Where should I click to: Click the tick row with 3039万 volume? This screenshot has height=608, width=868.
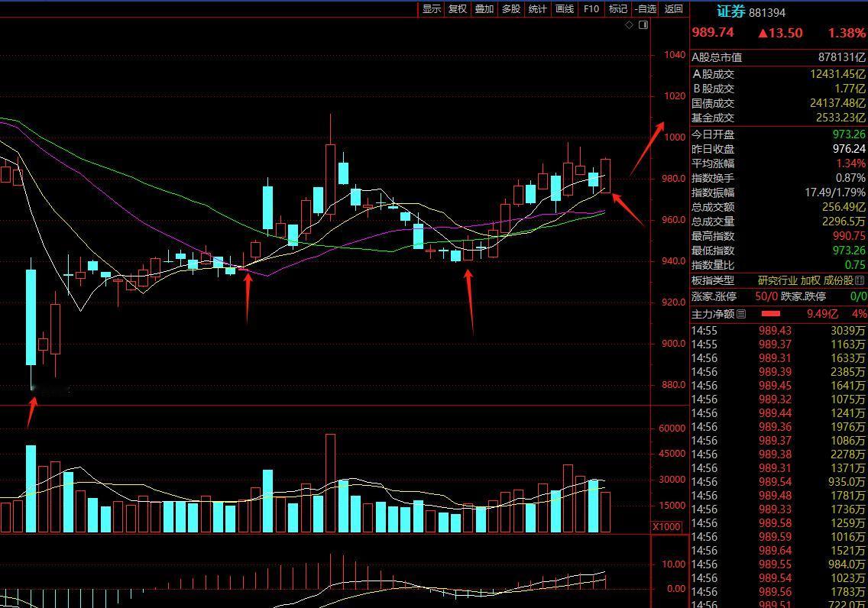[x=779, y=330]
